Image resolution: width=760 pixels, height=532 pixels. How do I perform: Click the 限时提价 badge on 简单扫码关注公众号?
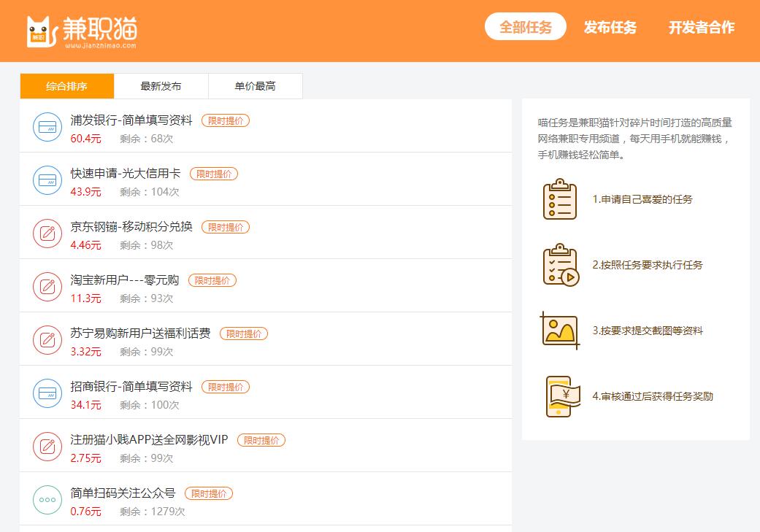209,494
